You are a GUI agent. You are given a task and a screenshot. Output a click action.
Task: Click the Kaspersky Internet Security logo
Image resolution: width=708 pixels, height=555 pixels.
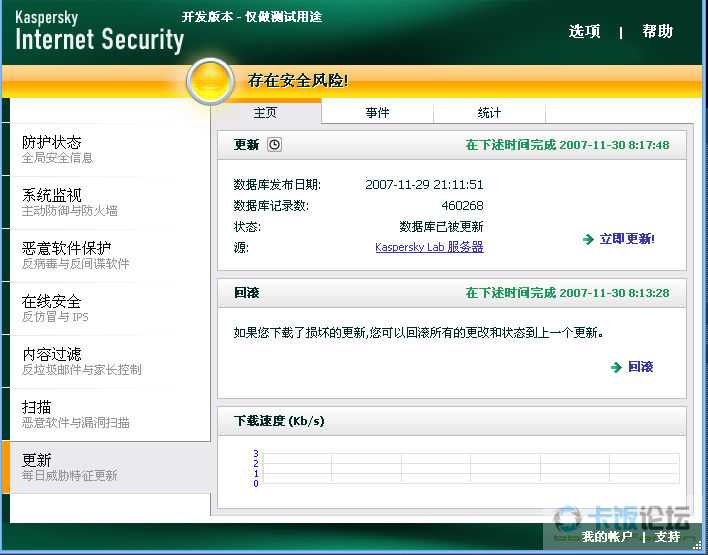(x=99, y=32)
